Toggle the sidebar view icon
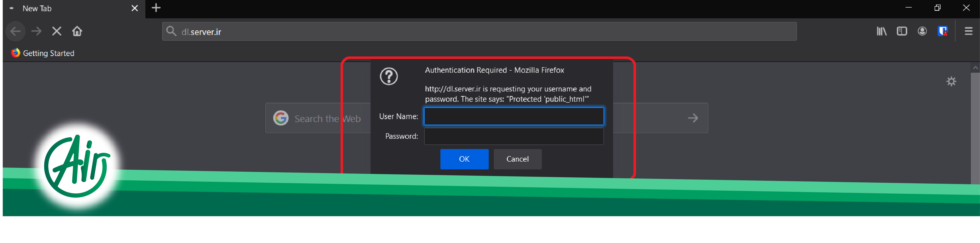Image resolution: width=980 pixels, height=243 pixels. (902, 31)
